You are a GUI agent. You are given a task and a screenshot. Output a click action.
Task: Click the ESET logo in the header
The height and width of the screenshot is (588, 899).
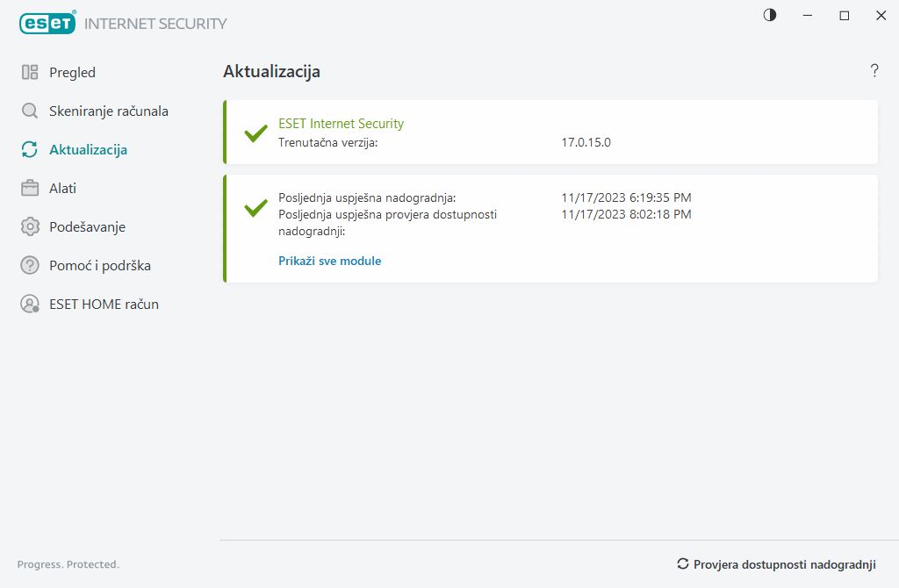[x=47, y=24]
